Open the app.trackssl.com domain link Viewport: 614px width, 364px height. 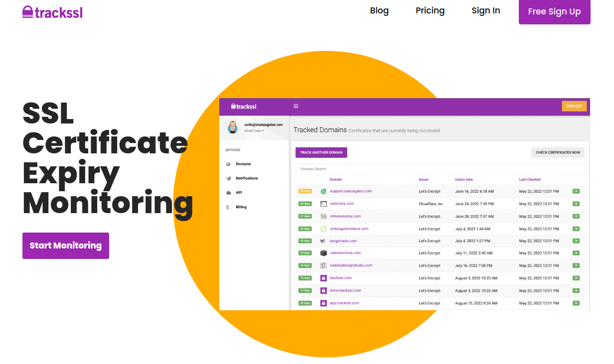click(344, 303)
